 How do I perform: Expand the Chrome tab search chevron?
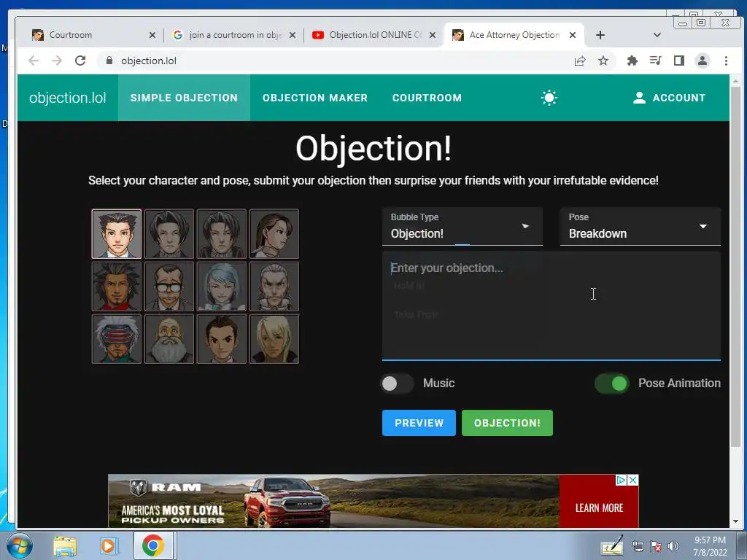(x=657, y=35)
